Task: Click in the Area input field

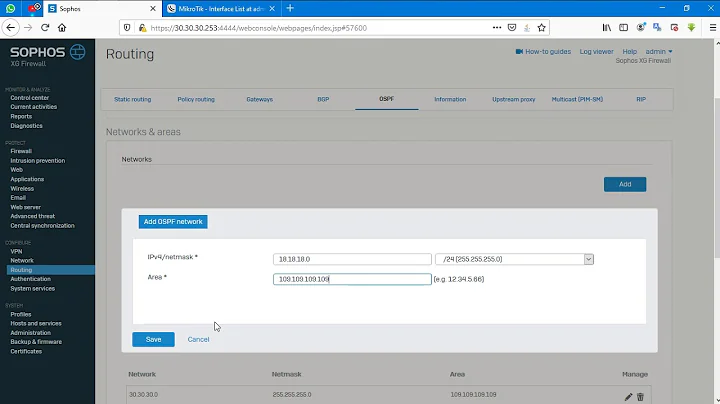Action: pyautogui.click(x=352, y=279)
